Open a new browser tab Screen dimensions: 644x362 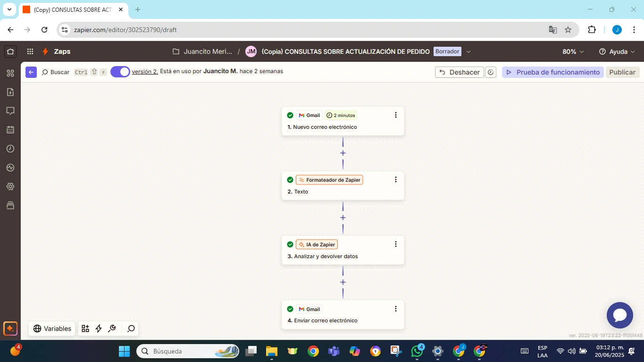[x=138, y=9]
